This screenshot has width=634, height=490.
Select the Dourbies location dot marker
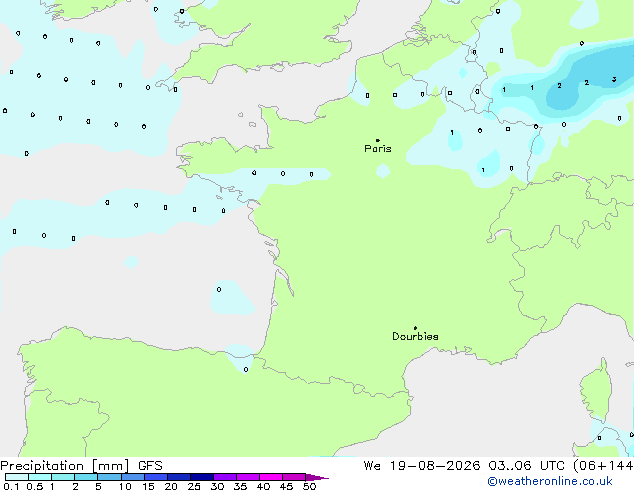tap(415, 328)
